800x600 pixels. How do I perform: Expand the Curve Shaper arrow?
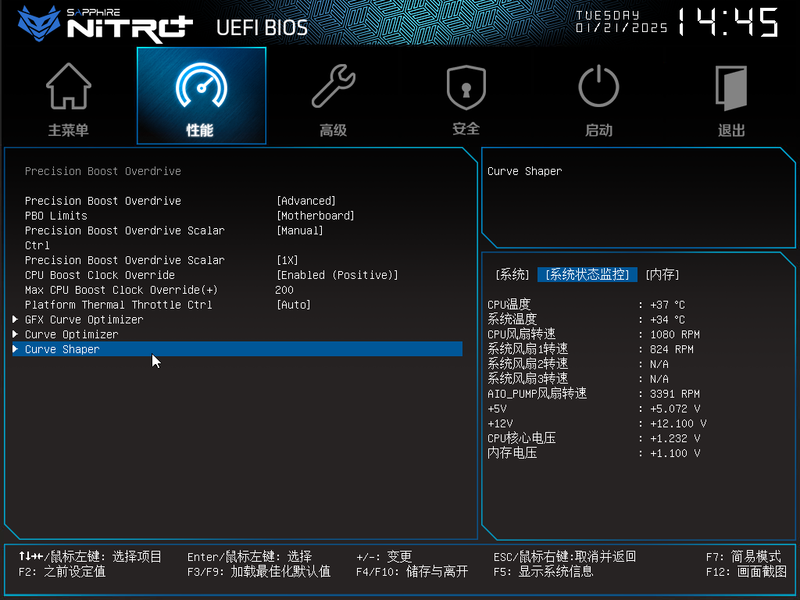(15, 349)
